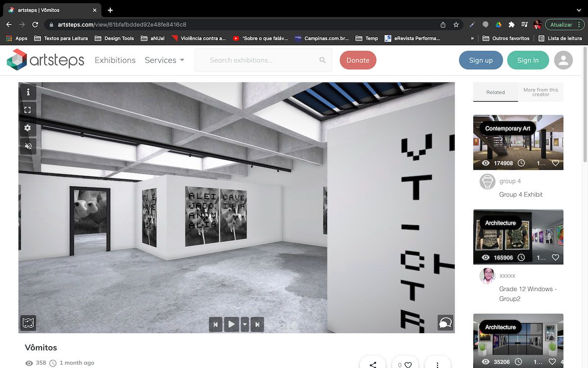This screenshot has width=588, height=368.
Task: Expand the tour options dropdown arrow
Action: tap(245, 324)
